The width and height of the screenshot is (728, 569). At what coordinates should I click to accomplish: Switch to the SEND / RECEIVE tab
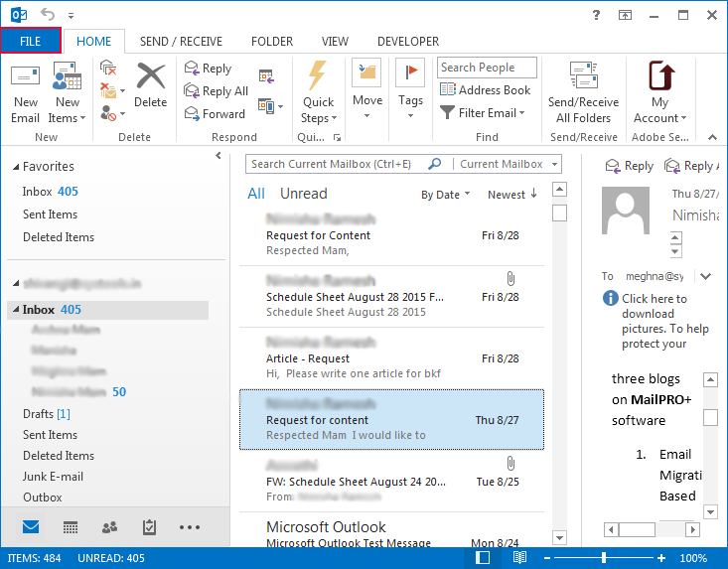pos(181,42)
